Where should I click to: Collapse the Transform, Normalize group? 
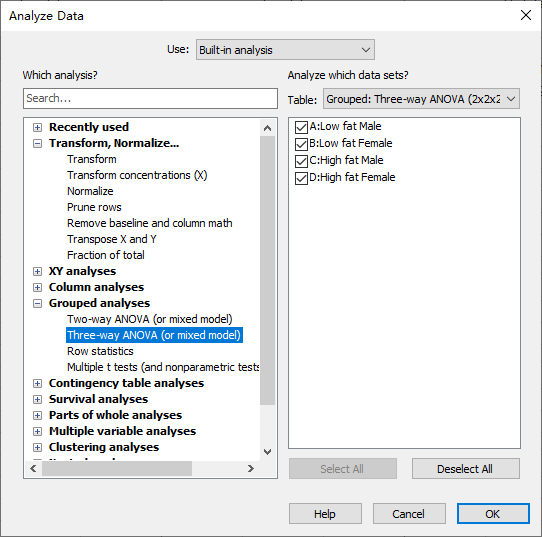(37, 143)
